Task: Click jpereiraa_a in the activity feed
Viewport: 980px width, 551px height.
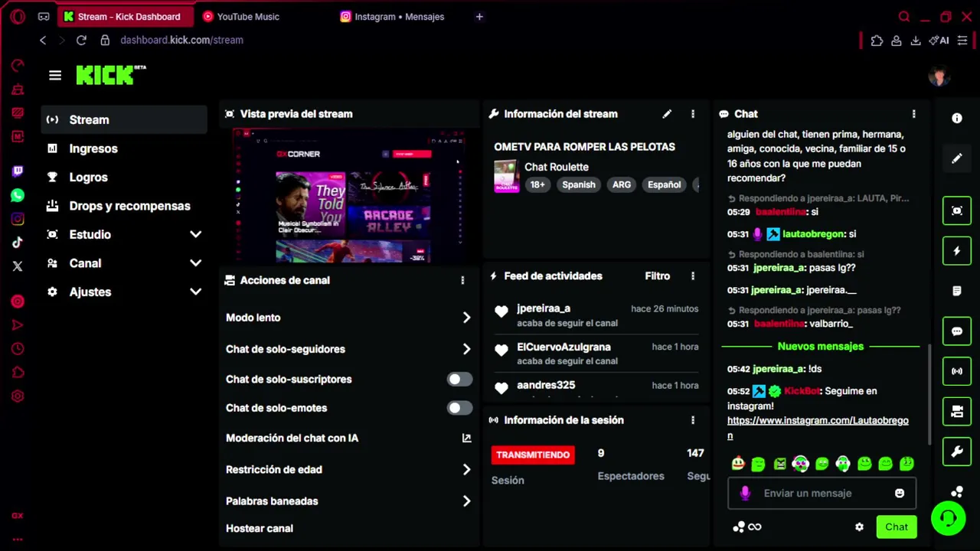Action: [544, 308]
